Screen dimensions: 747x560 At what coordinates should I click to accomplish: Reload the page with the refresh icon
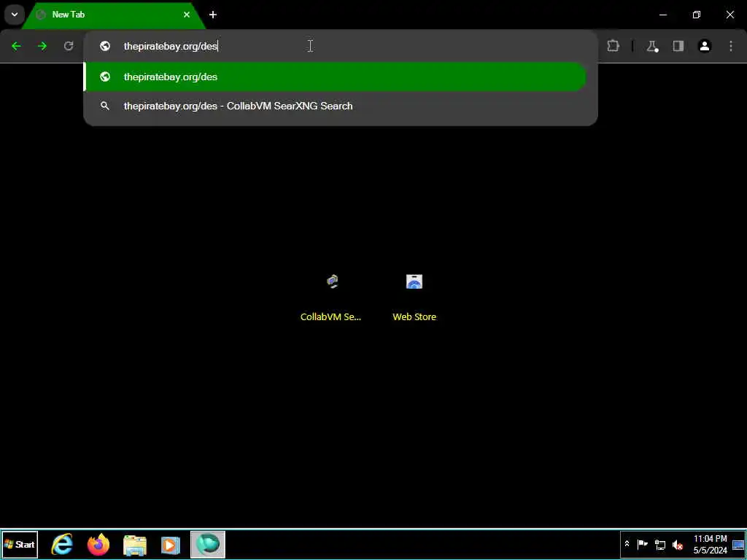tap(69, 46)
